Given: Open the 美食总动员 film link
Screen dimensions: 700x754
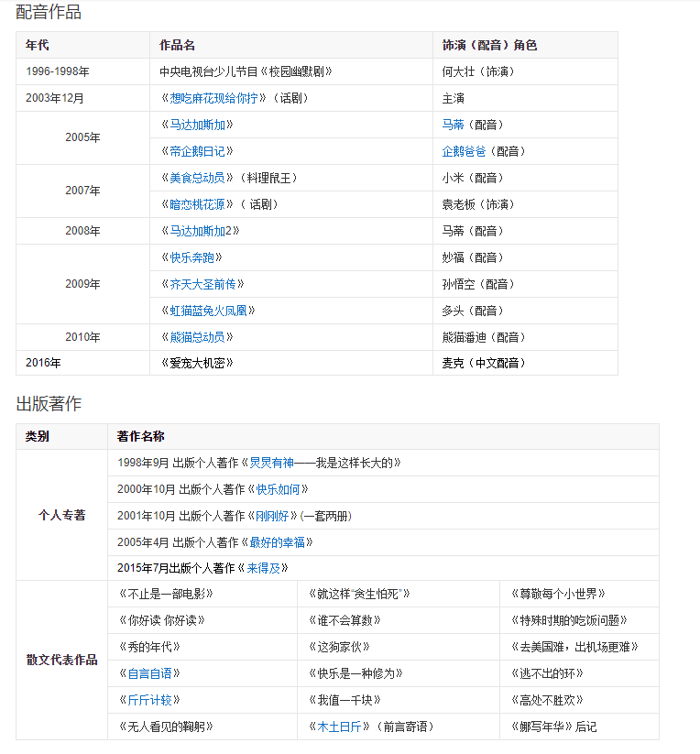Looking at the screenshot, I should tap(197, 178).
